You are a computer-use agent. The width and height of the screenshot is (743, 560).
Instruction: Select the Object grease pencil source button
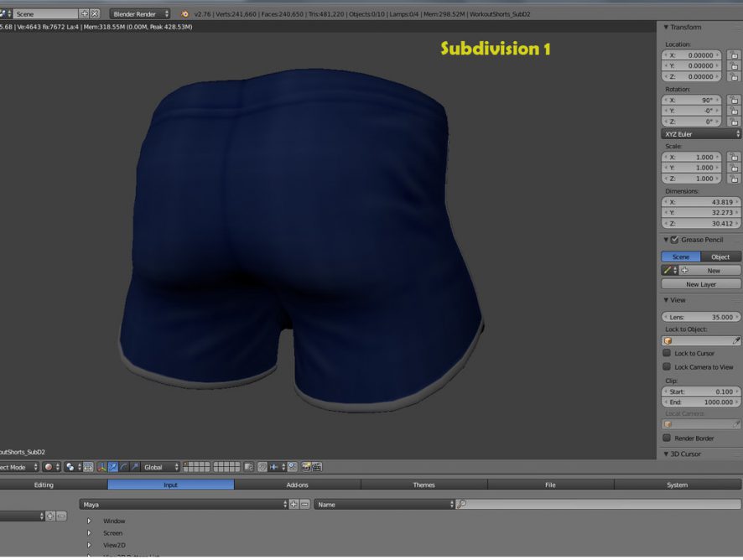[x=720, y=257]
